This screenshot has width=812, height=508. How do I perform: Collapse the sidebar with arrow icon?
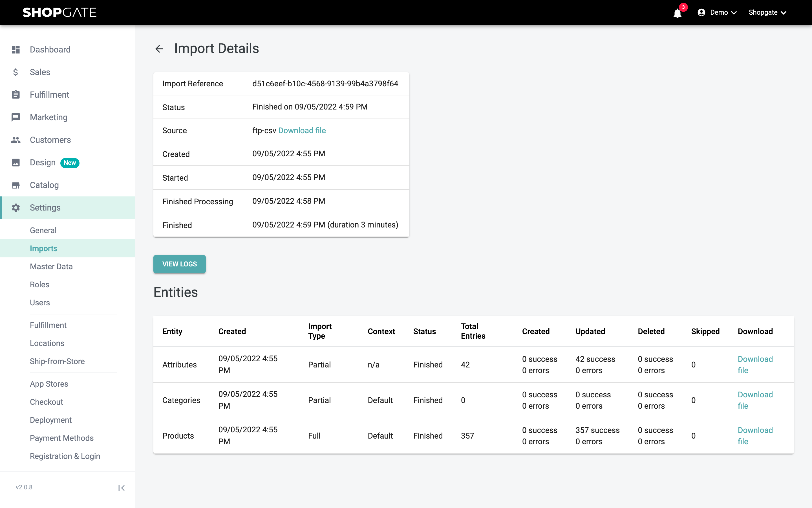122,488
